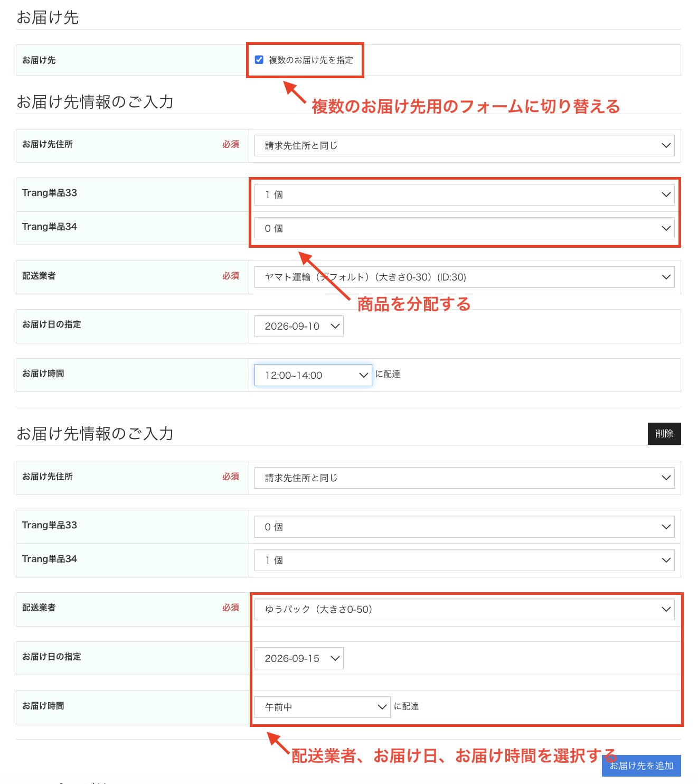Click the お届け日の指定 label beside 2026-09-10
Image resolution: width=698 pixels, height=784 pixels.
[x=52, y=324]
